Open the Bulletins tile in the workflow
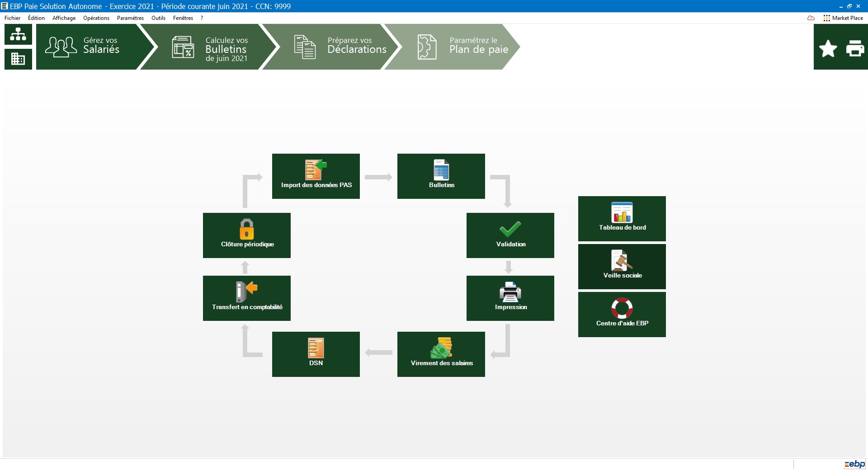This screenshot has height=470, width=868. tap(441, 176)
